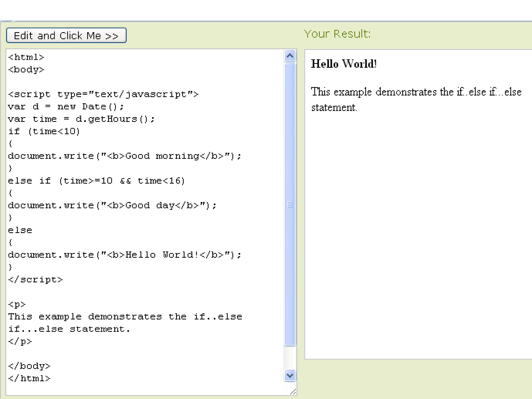Click the else if time>=10 condition line

click(x=96, y=181)
